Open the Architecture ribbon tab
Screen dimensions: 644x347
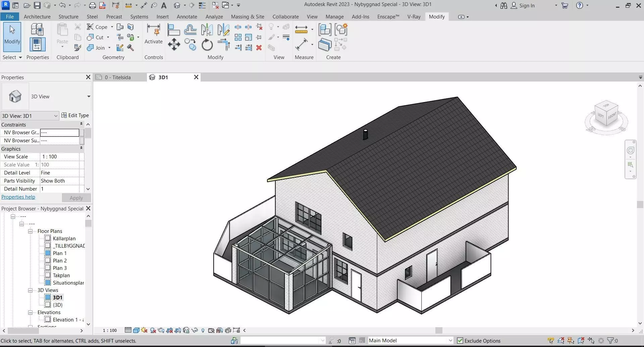[37, 17]
